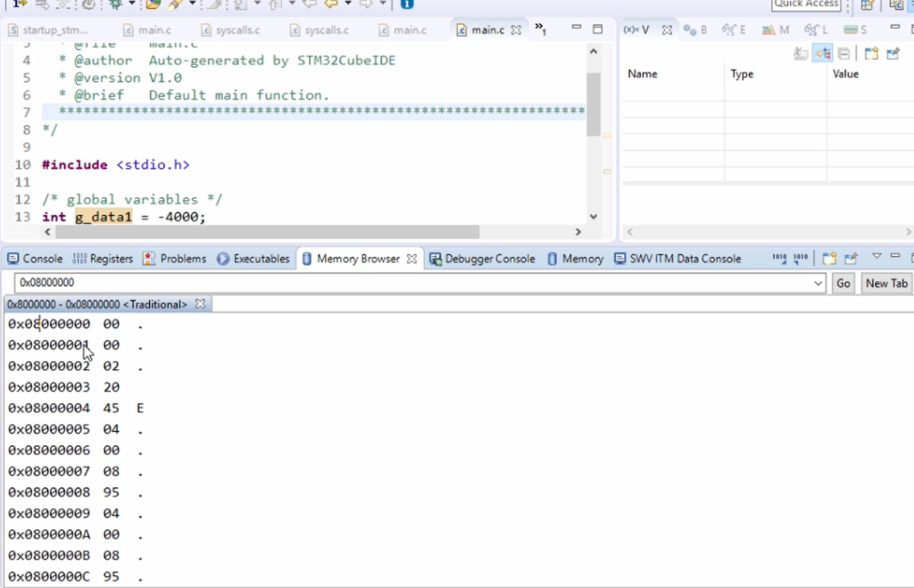Click the g_data1 variable in code

coord(104,217)
